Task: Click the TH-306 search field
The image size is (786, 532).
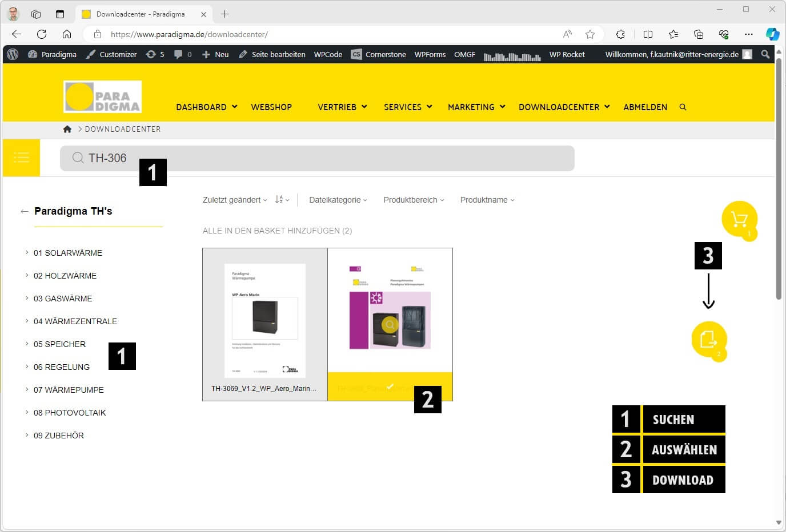Action: (317, 158)
